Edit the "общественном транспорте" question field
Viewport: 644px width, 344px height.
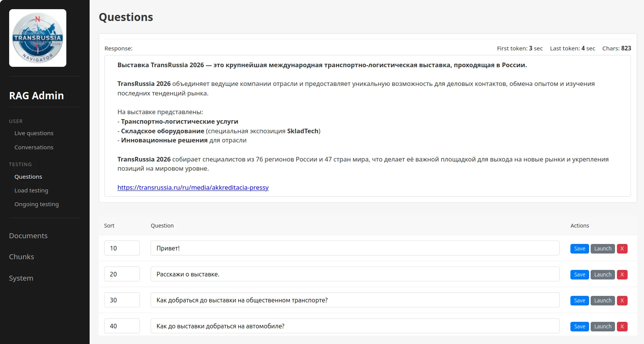[x=355, y=300]
